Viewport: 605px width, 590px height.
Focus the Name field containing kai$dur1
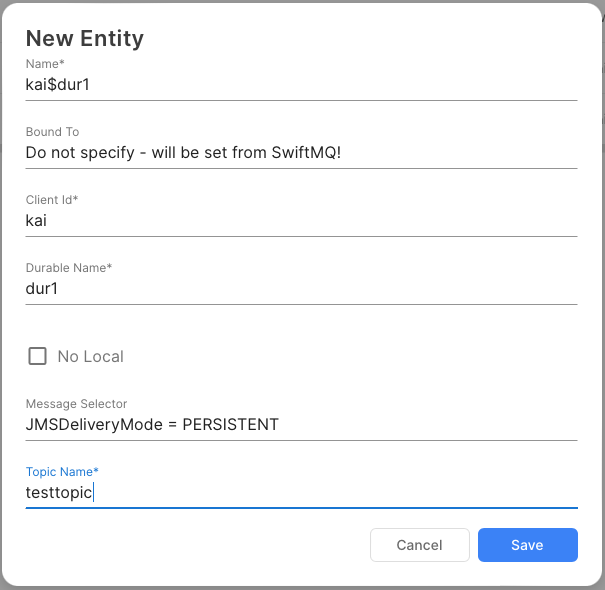[x=300, y=85]
